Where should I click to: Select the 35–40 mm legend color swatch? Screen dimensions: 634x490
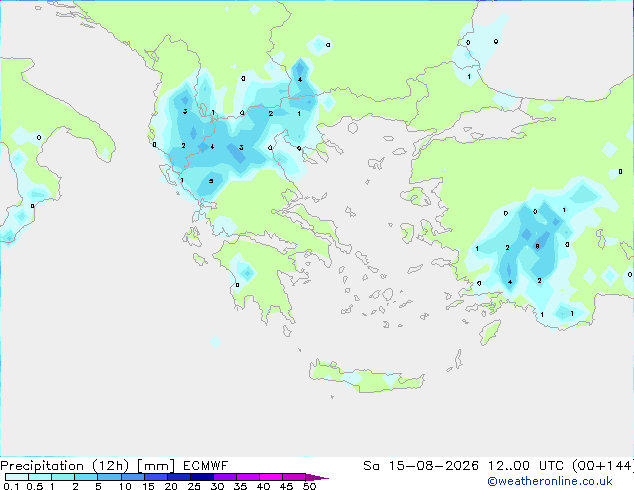tap(248, 477)
